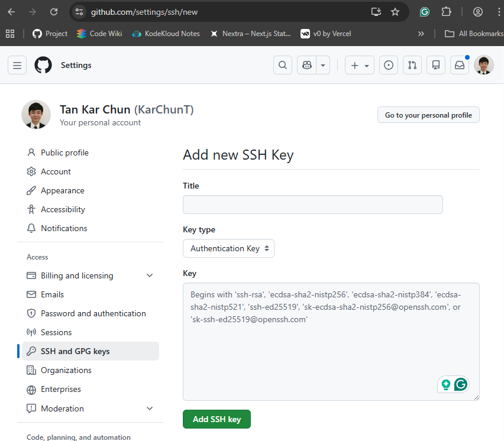
Task: Open the Copilot chat icon
Action: click(x=307, y=65)
